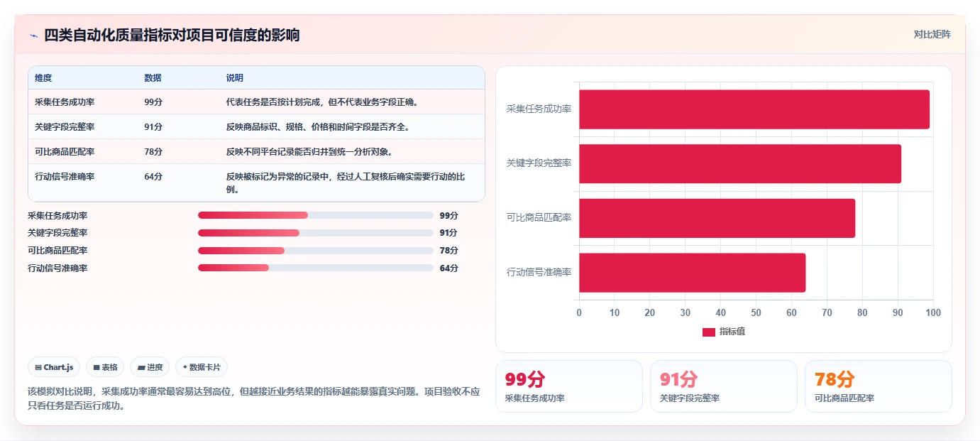The image size is (980, 441).
Task: Click the 可比商品匹配率 chart bar
Action: pyautogui.click(x=717, y=218)
